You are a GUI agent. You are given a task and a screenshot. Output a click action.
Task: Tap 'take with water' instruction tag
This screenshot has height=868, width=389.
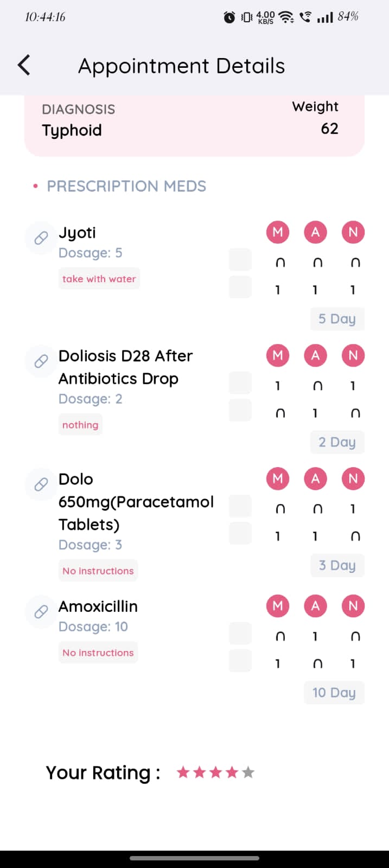pos(99,279)
